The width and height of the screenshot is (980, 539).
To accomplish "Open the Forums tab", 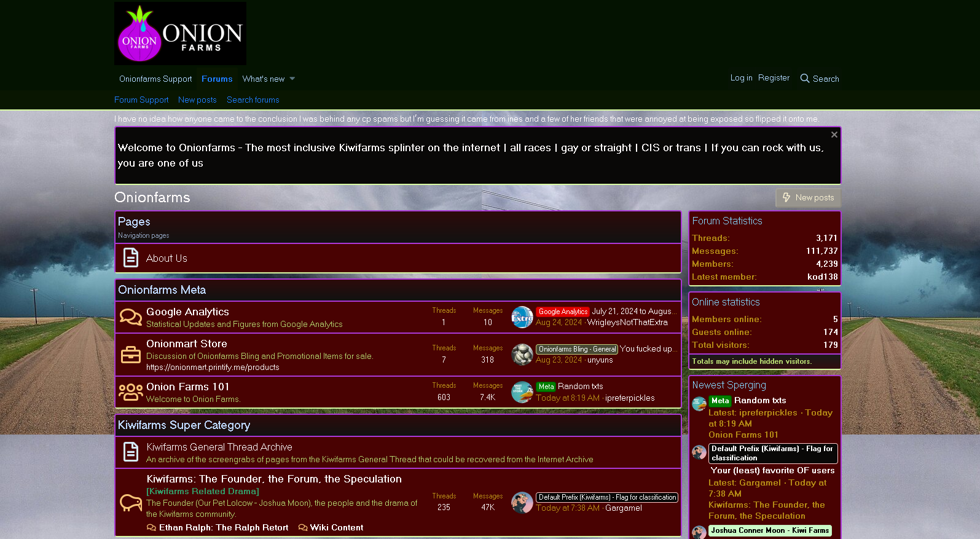I will [217, 79].
